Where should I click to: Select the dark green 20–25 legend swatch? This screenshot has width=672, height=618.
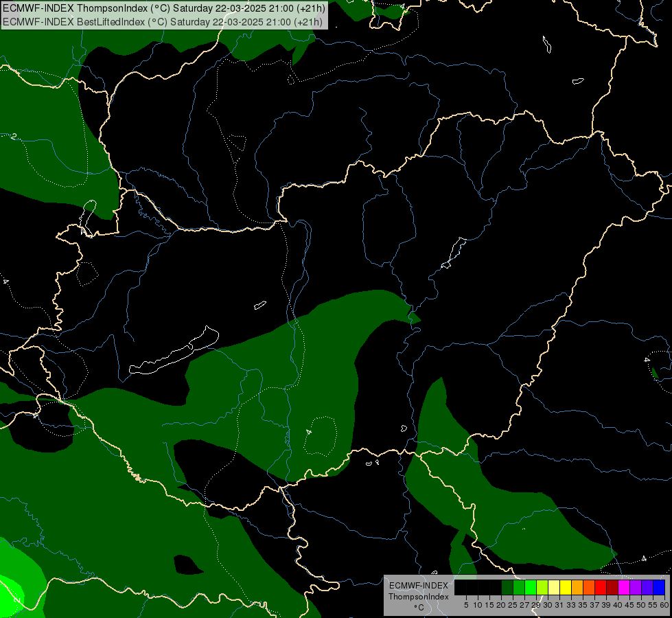(507, 587)
